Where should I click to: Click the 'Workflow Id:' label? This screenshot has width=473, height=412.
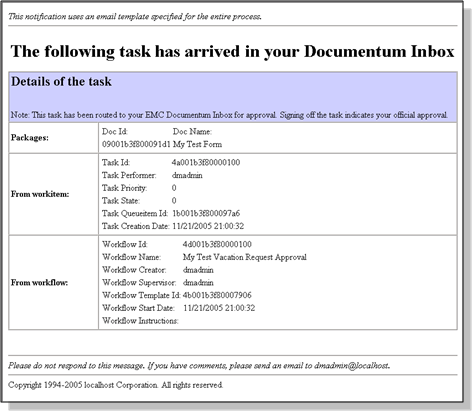click(x=124, y=244)
